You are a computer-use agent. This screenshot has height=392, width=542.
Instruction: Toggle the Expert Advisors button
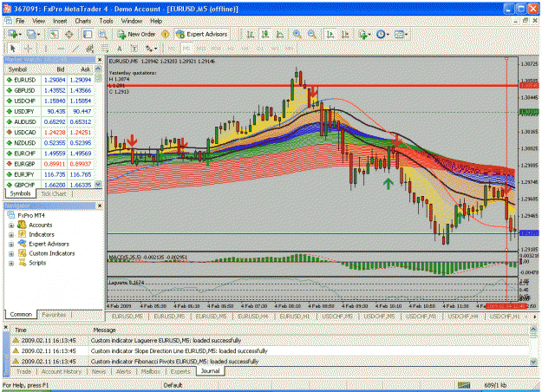coord(201,34)
